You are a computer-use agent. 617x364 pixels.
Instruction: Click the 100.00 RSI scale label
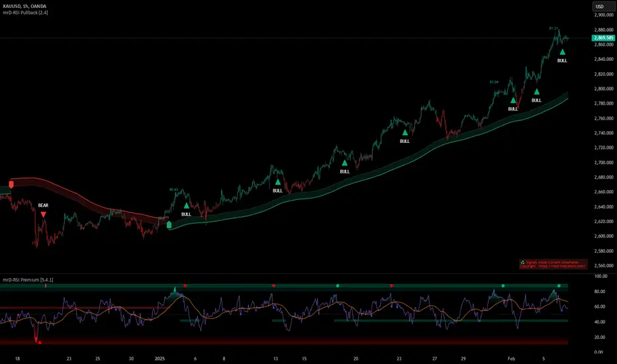(x=601, y=276)
